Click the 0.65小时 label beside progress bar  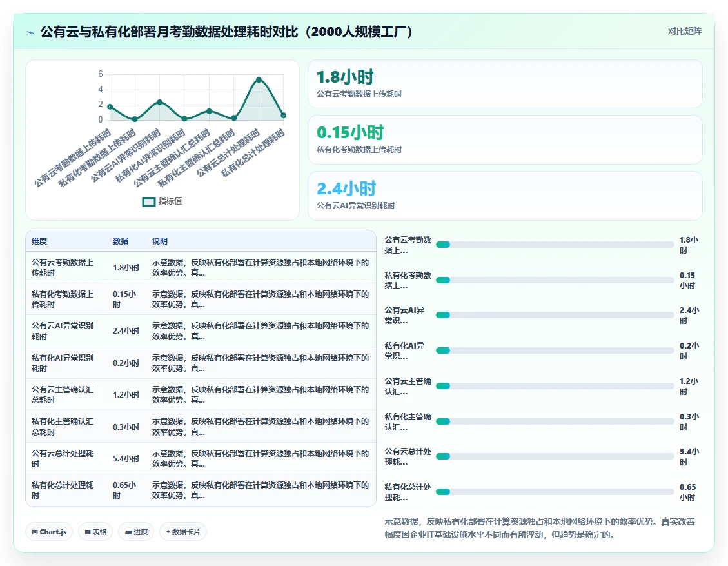click(687, 492)
